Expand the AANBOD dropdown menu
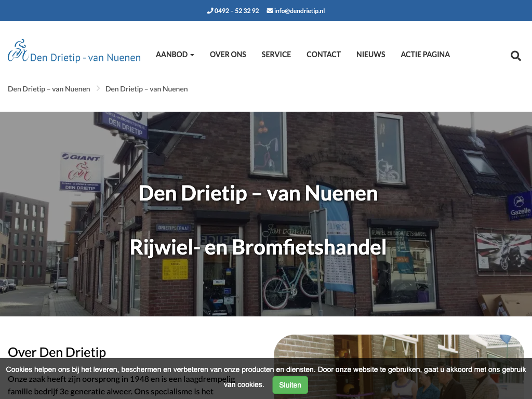Image resolution: width=532 pixels, height=399 pixels. click(175, 55)
